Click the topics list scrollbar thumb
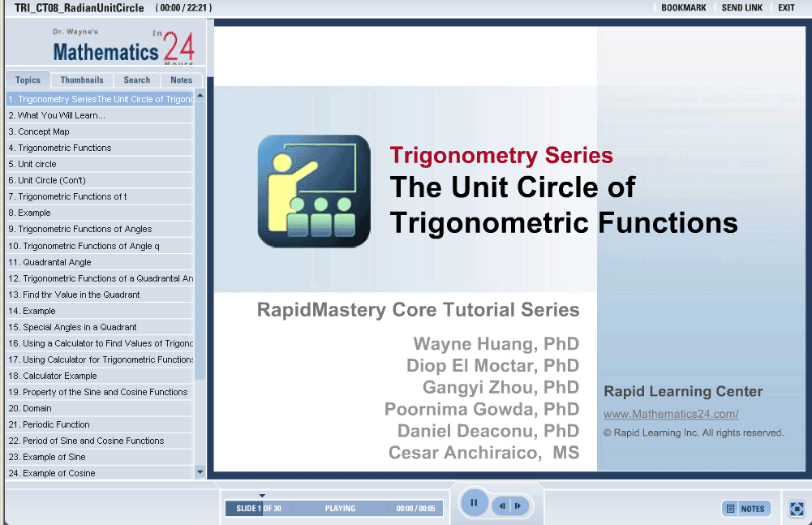This screenshot has width=812, height=525. [x=200, y=241]
